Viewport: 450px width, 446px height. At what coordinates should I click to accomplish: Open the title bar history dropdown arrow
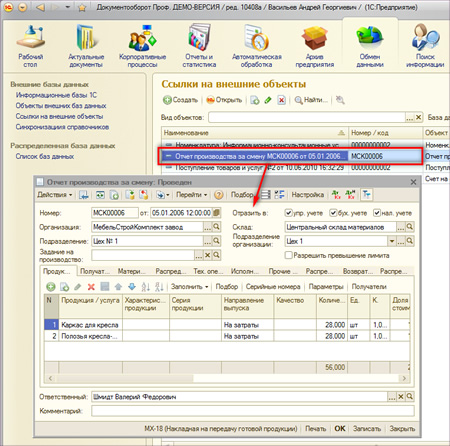tap(67, 7)
